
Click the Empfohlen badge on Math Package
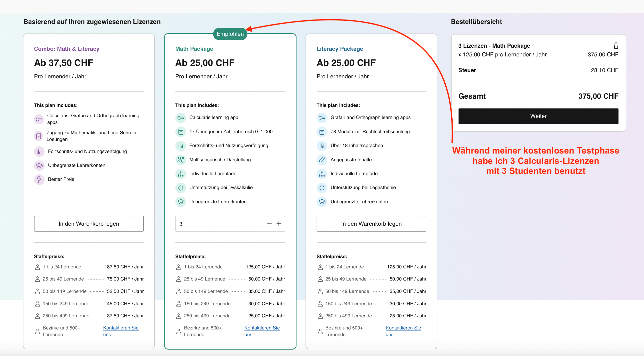coord(230,34)
